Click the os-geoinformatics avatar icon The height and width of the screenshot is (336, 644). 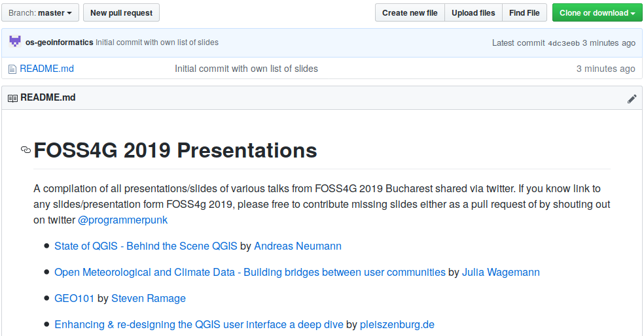pyautogui.click(x=15, y=42)
